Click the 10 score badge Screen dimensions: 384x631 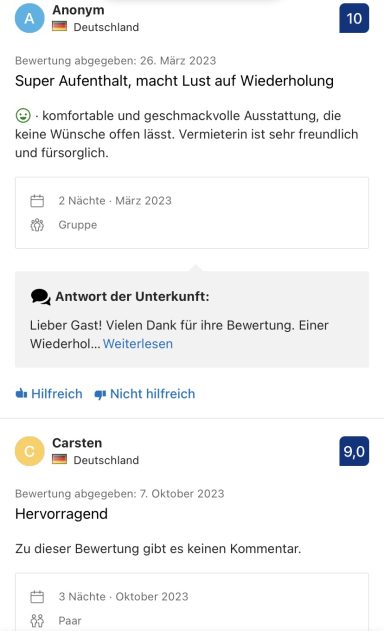point(354,18)
